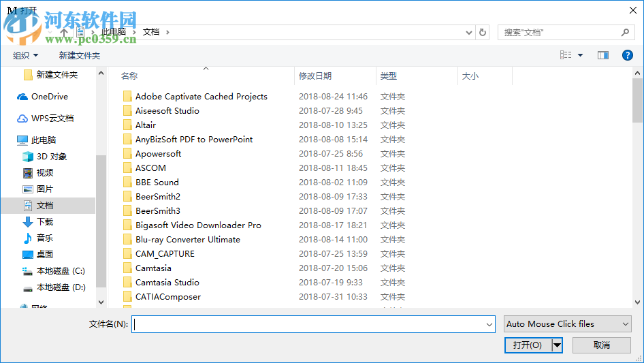
Task: Sort by 名称 column header
Action: point(129,76)
